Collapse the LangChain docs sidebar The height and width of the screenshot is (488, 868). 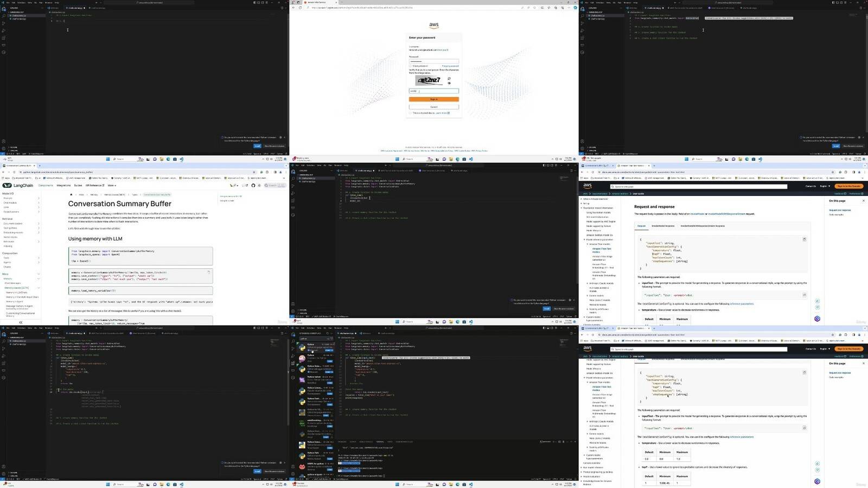(21, 322)
